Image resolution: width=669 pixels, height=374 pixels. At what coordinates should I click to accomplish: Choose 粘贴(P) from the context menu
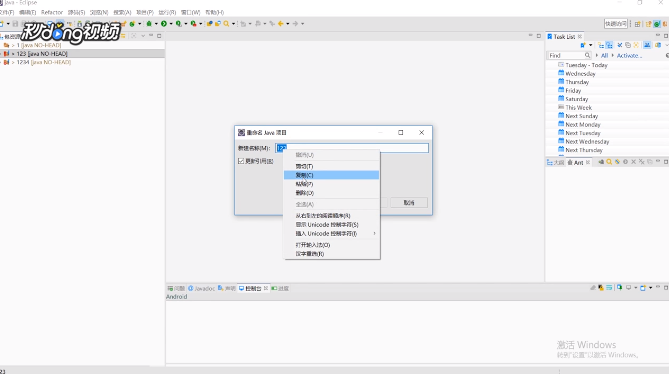332,184
